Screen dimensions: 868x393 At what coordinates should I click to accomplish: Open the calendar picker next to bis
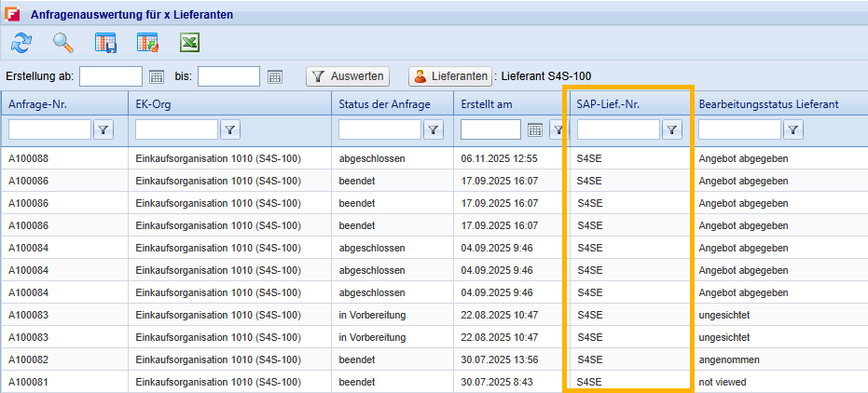pos(275,76)
